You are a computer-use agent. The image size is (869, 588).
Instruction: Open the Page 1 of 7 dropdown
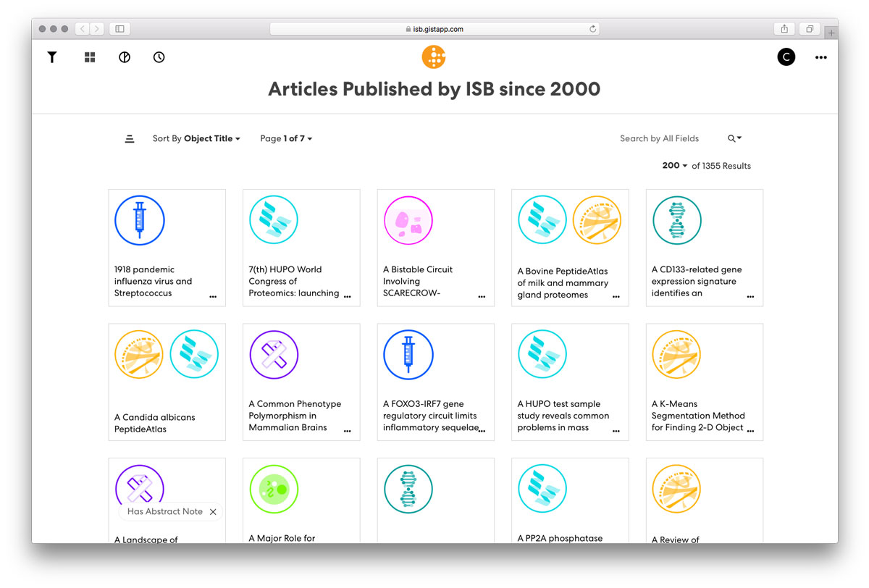point(286,138)
